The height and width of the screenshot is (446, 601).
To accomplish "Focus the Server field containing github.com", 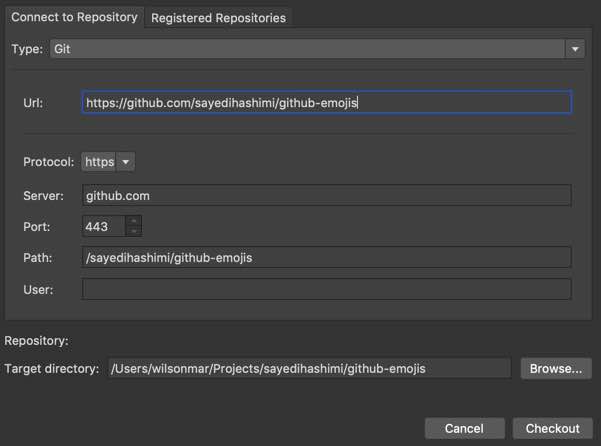I will click(x=326, y=196).
